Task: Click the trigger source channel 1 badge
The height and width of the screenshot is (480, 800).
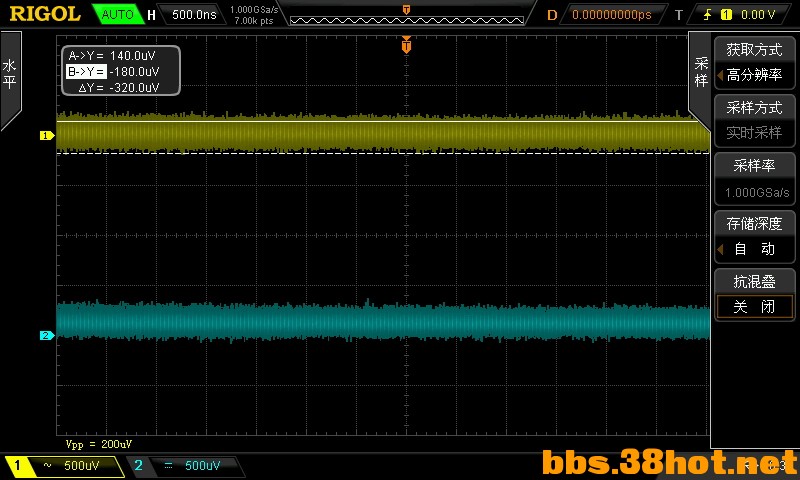Action: (726, 15)
